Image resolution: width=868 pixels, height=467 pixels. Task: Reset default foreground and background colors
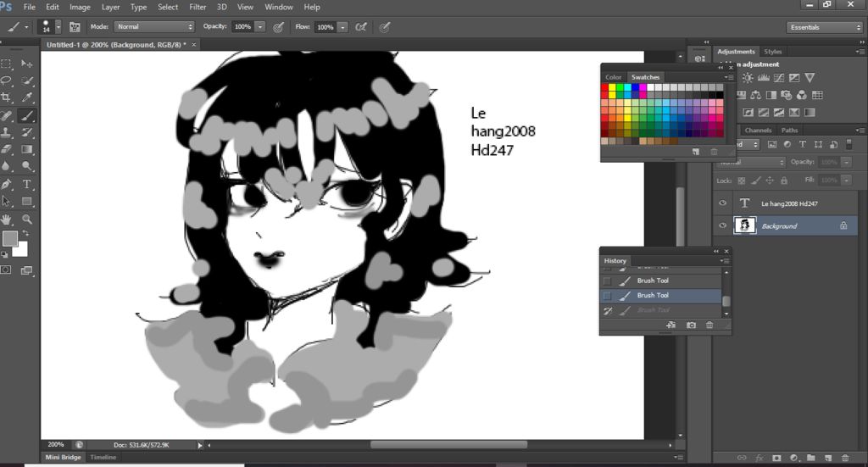(4, 254)
